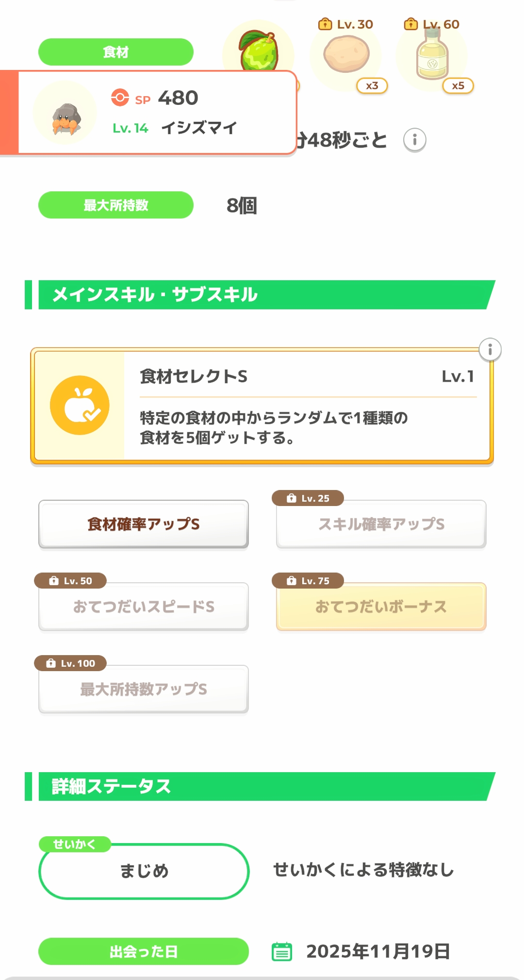Tap the 最大所持数 green label
Screen dimensions: 524x980
[x=116, y=205]
